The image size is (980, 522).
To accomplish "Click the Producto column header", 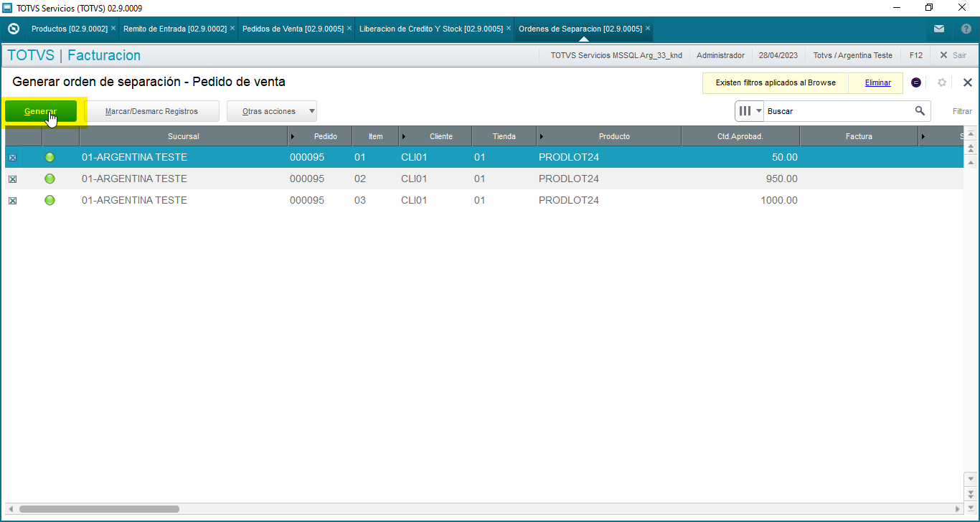I will coord(609,136).
